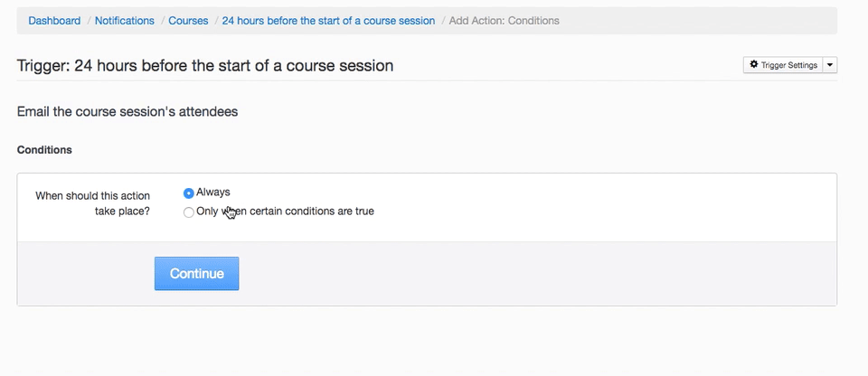Click the gear icon in Trigger Settings
868x376 pixels.
[x=754, y=65]
